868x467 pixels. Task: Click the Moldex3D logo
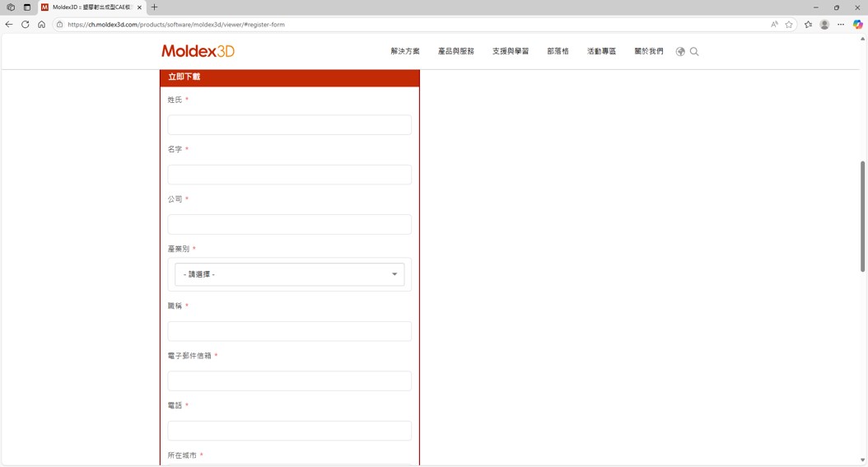point(198,51)
